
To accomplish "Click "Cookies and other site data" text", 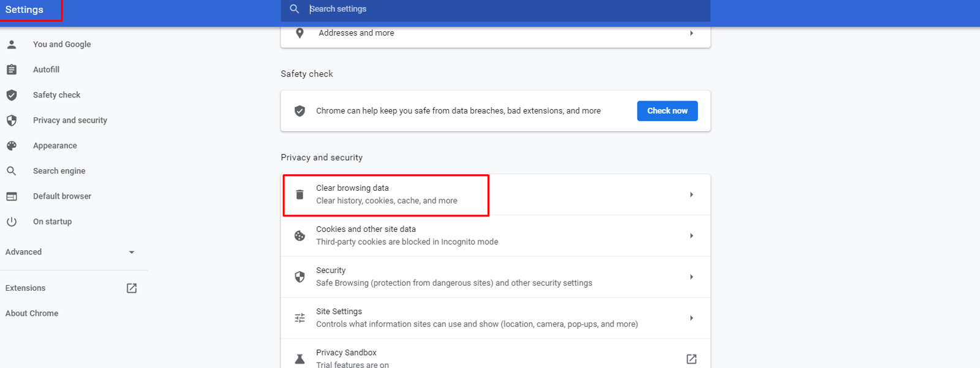I will tap(366, 229).
